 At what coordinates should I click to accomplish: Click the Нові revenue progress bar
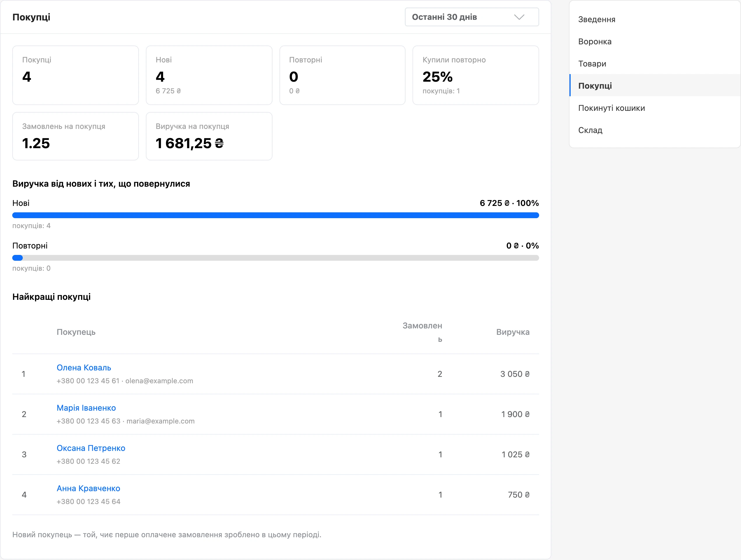click(x=275, y=215)
